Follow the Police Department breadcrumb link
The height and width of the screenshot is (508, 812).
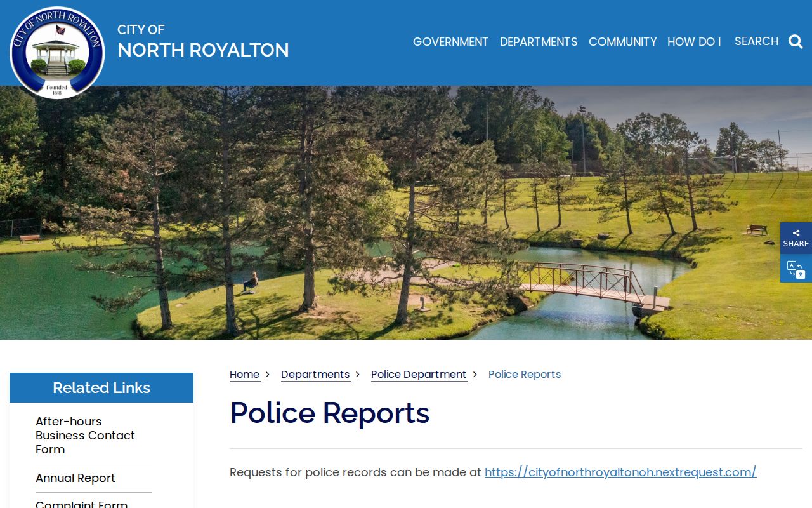pyautogui.click(x=419, y=375)
